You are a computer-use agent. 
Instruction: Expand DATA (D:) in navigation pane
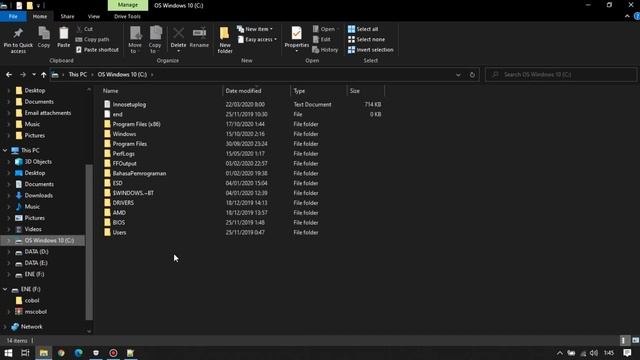pos(9,252)
